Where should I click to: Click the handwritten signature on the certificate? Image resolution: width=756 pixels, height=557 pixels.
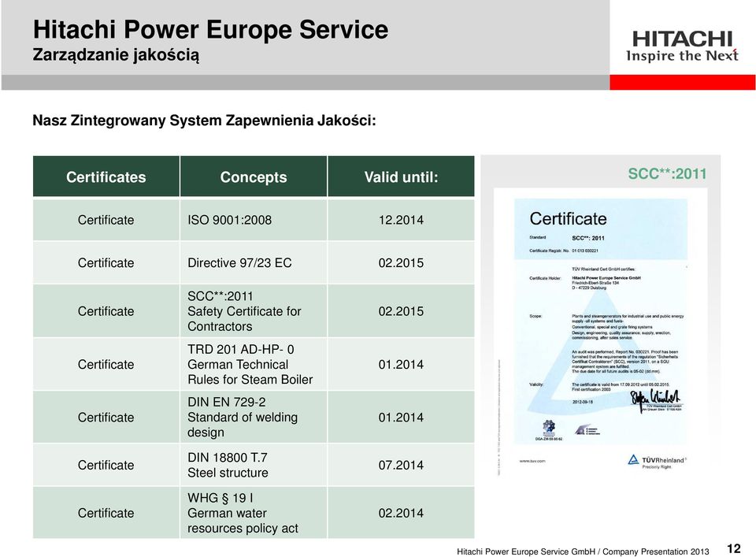(x=654, y=399)
